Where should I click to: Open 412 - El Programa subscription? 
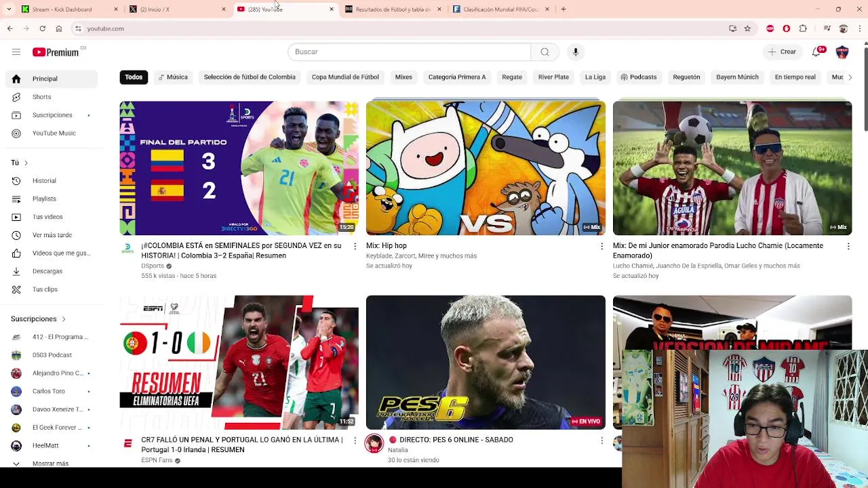click(52, 337)
